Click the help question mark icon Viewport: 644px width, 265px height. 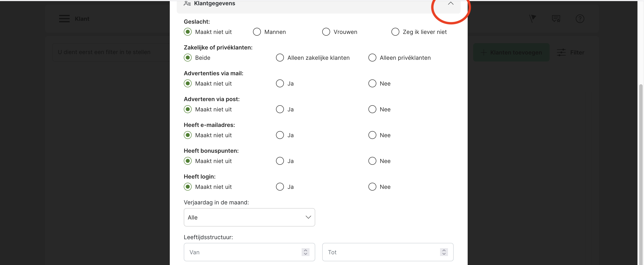580,19
